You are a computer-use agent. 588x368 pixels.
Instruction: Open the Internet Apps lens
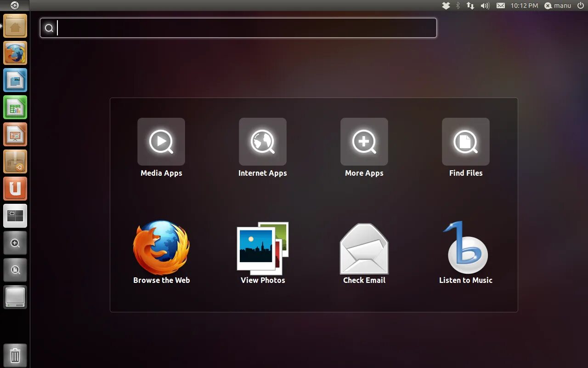[263, 147]
